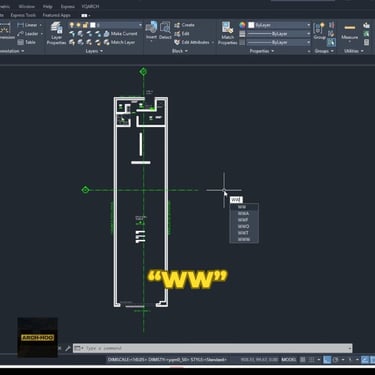Expand the Block panel title
375x375 pixels.
[180, 51]
